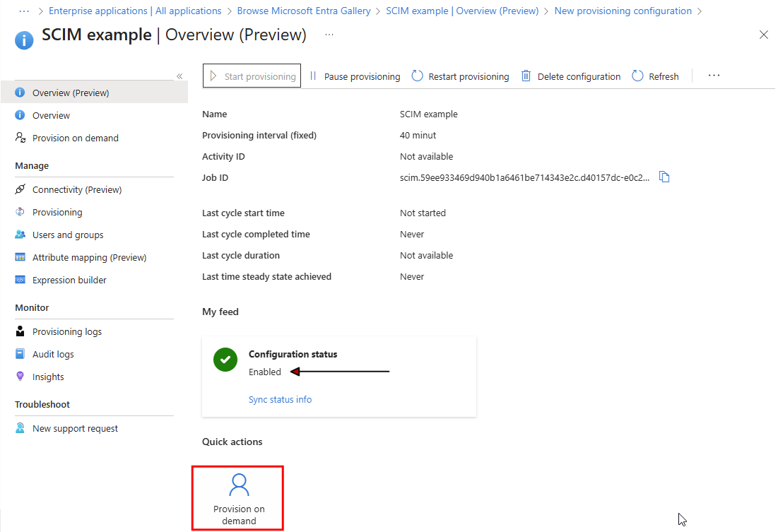Go to Enterprise applications breadcrumb
The width and height of the screenshot is (778, 532).
coord(135,11)
